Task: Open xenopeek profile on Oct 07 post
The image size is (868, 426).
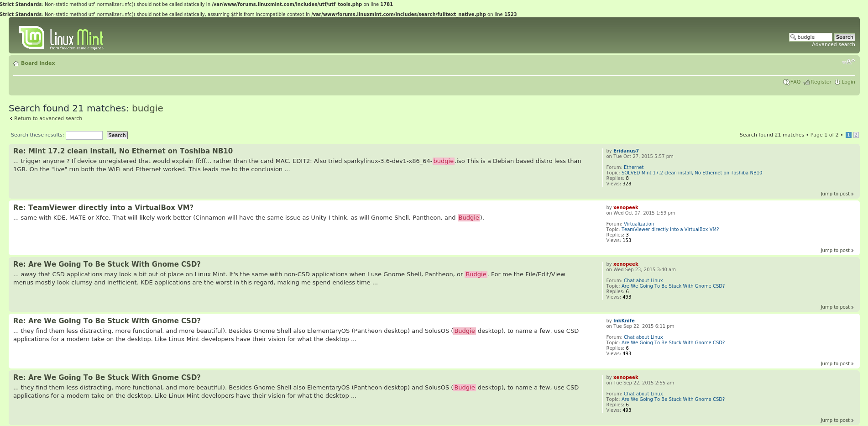Action: (x=626, y=208)
